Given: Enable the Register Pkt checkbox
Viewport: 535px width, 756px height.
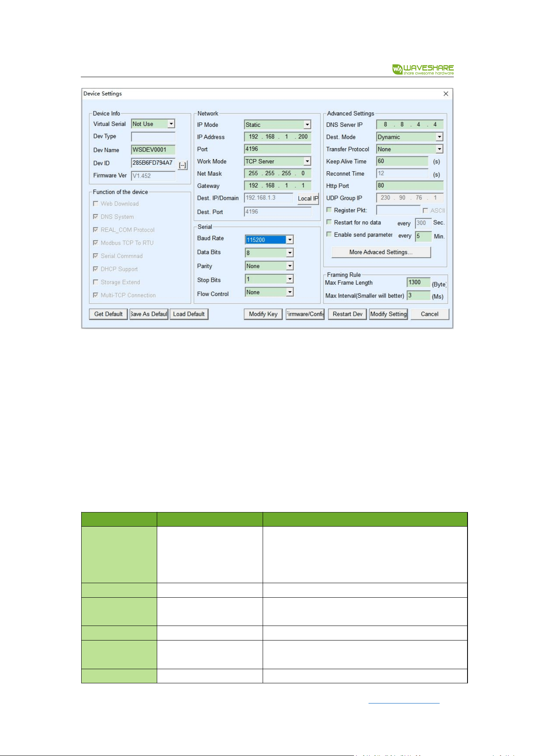Looking at the screenshot, I should [329, 210].
